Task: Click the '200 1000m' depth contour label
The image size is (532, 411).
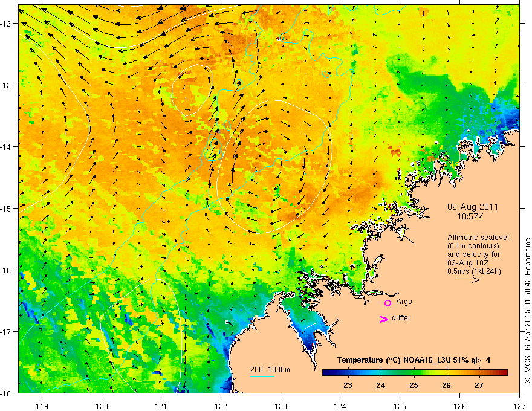Action: (270, 370)
